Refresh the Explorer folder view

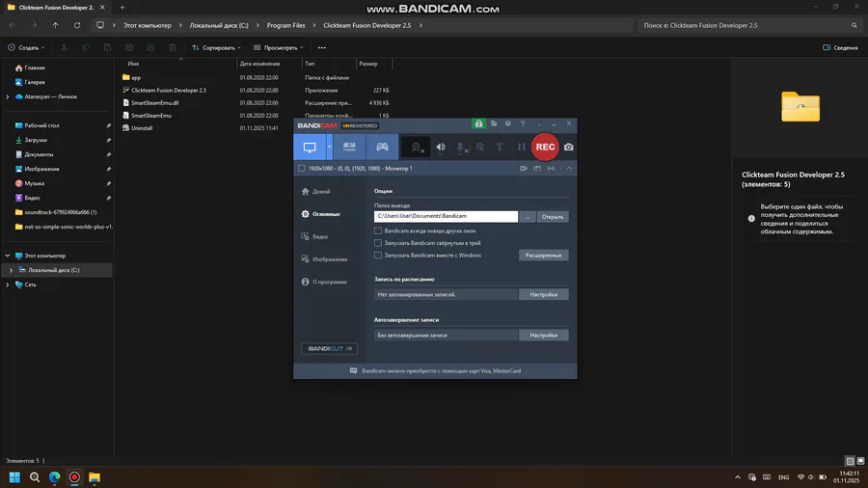pyautogui.click(x=77, y=25)
